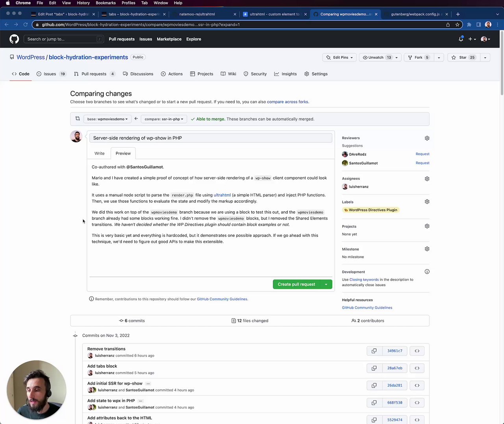The image size is (504, 424).
Task: Expand Create pull request options arrow
Action: [326, 284]
